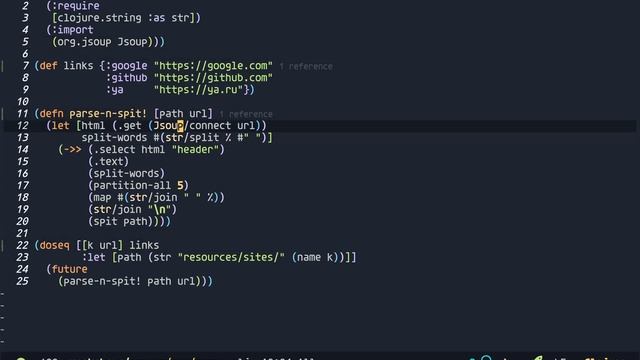Click the "header" string literal
The image size is (640, 360).
[195, 149]
